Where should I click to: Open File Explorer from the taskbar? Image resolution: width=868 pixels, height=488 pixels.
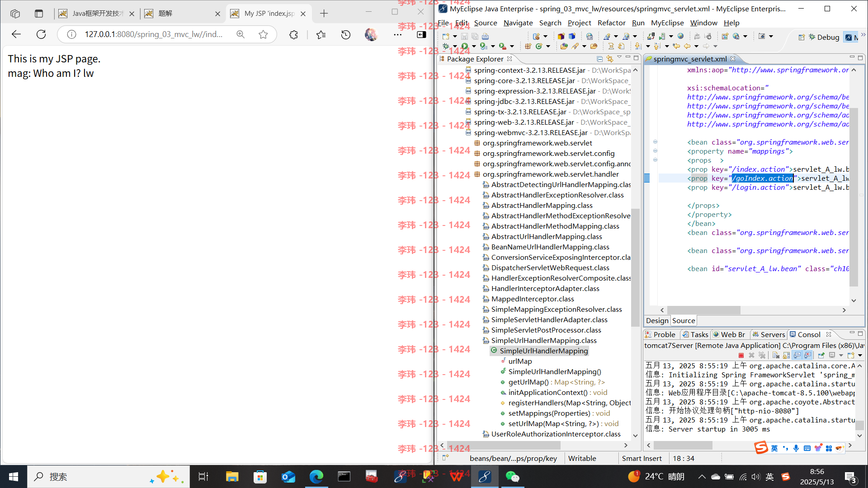[232, 477]
